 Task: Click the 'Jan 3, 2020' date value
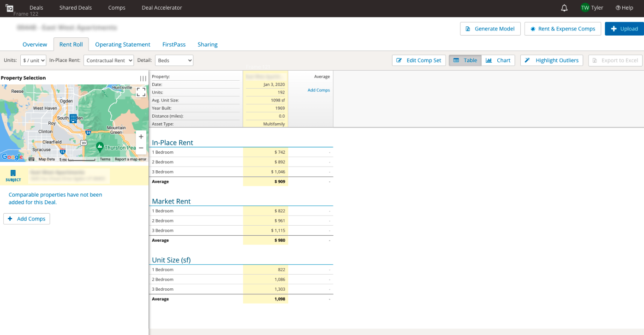(x=274, y=84)
